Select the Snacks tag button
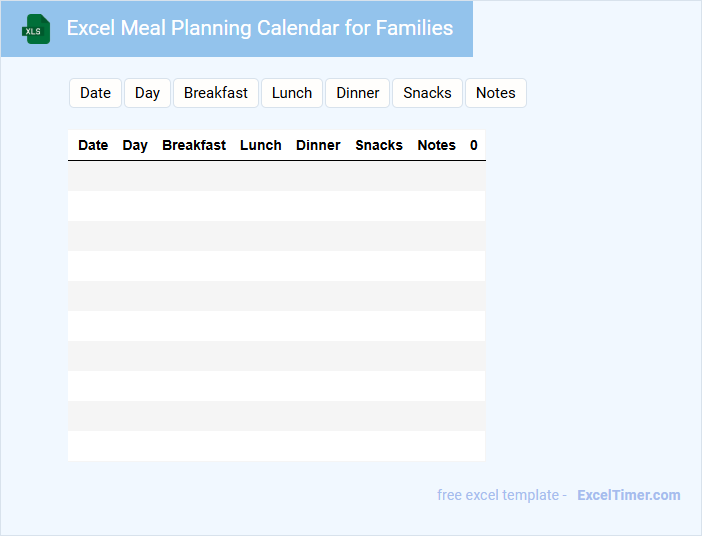702x536 pixels. coord(427,93)
